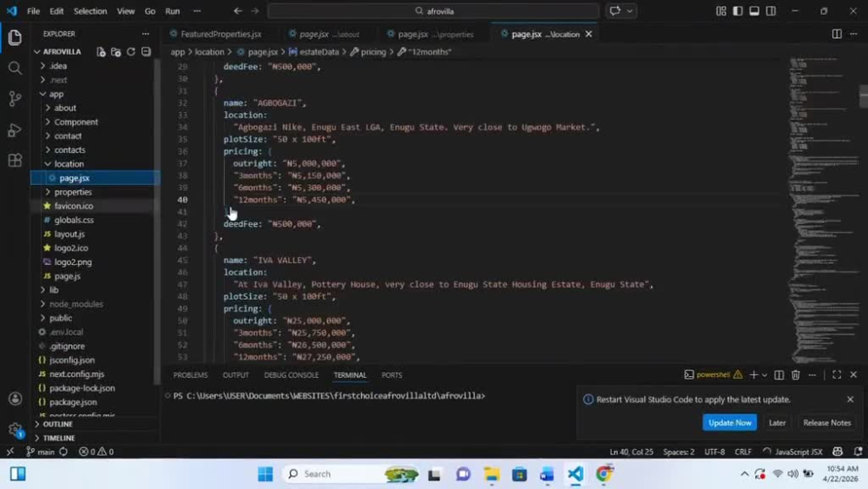Open package.json in Explorer
The height and width of the screenshot is (489, 868).
[73, 402]
